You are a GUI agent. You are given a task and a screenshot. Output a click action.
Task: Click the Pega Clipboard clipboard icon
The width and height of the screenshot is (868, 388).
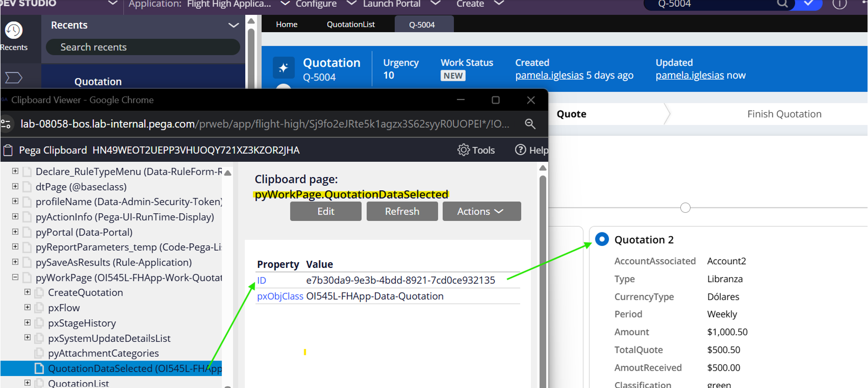(x=8, y=150)
